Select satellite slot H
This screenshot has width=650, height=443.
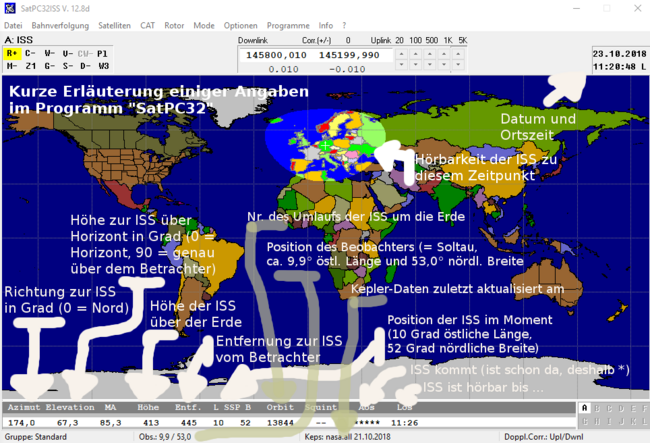pos(597,421)
